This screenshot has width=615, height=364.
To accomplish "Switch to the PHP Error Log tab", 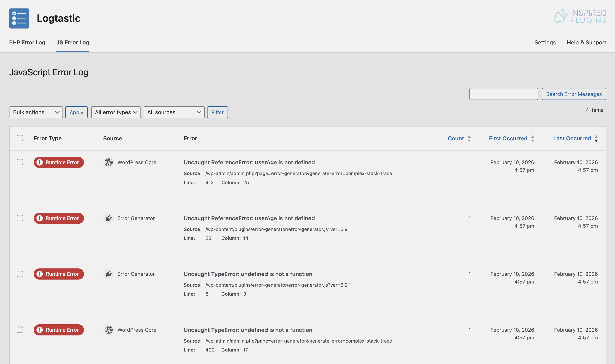I will [27, 42].
